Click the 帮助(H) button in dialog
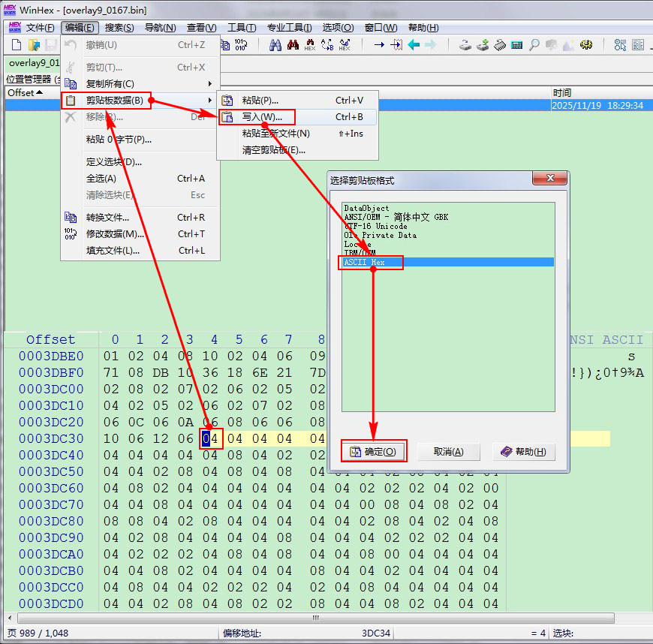 [524, 452]
